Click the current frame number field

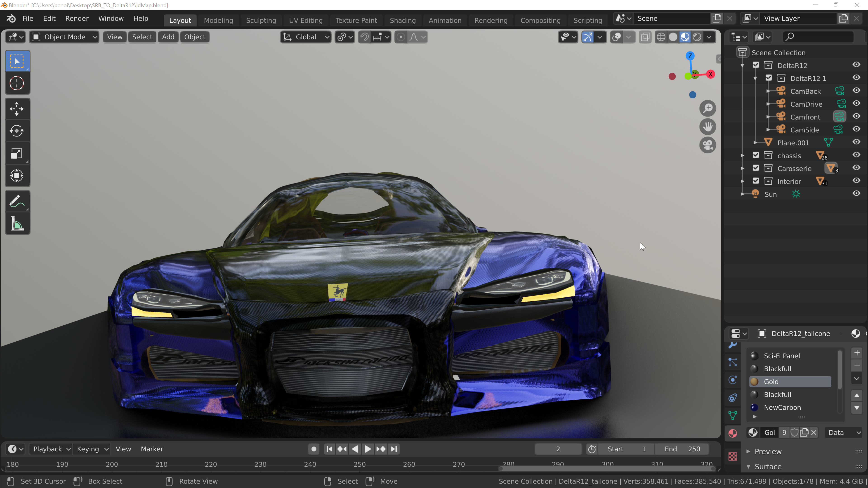click(x=558, y=449)
